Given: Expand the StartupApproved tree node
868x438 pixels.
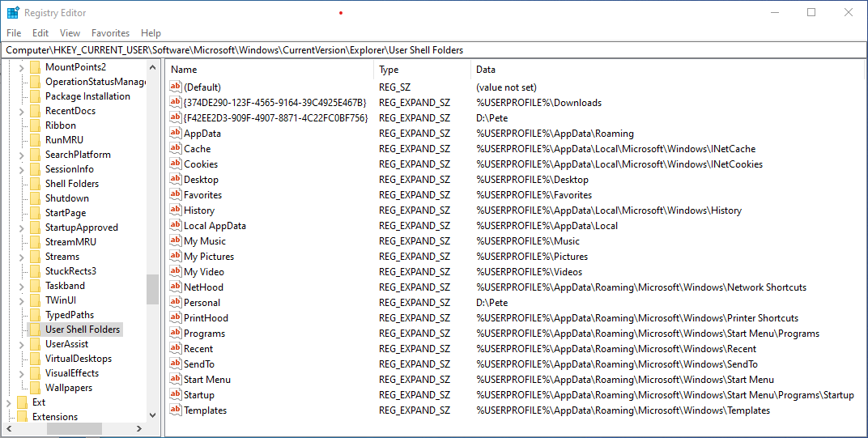Looking at the screenshot, I should tap(22, 228).
